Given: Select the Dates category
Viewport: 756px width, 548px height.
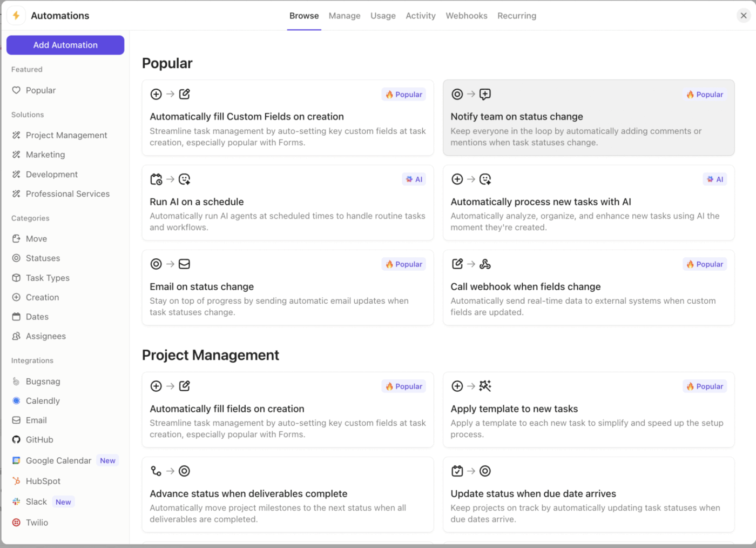Looking at the screenshot, I should tap(37, 317).
